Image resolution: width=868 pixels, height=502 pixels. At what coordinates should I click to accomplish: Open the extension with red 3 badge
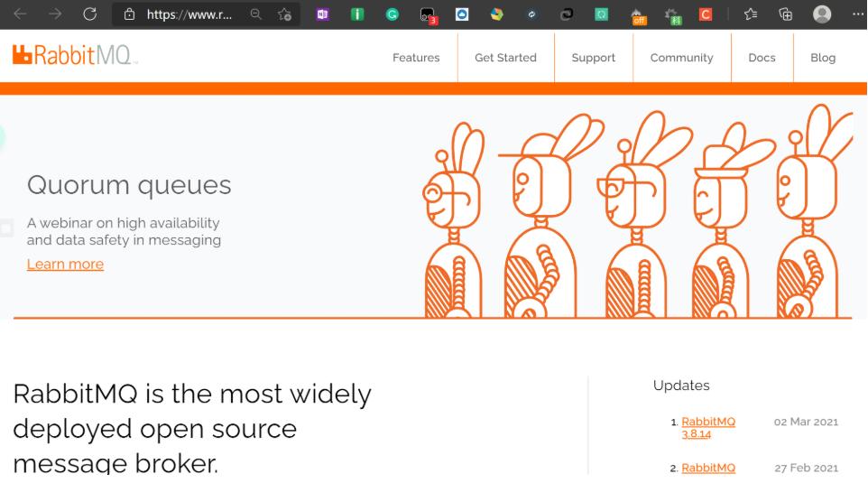pyautogui.click(x=428, y=15)
